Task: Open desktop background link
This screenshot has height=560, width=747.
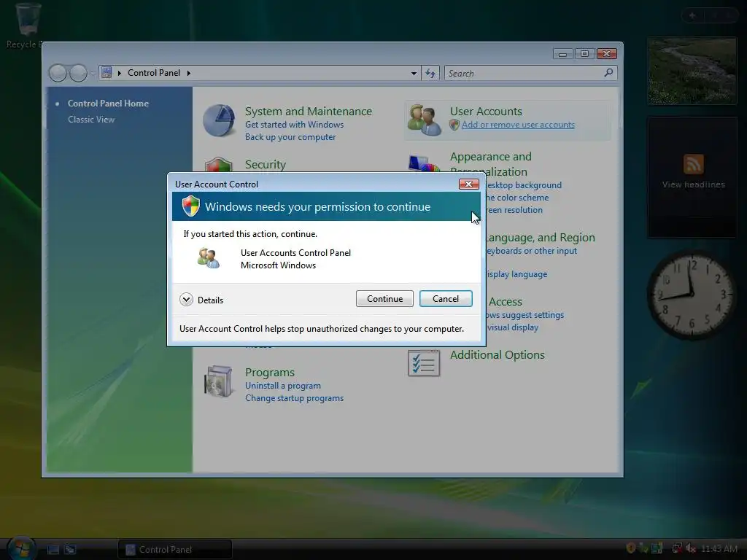Action: coord(524,184)
